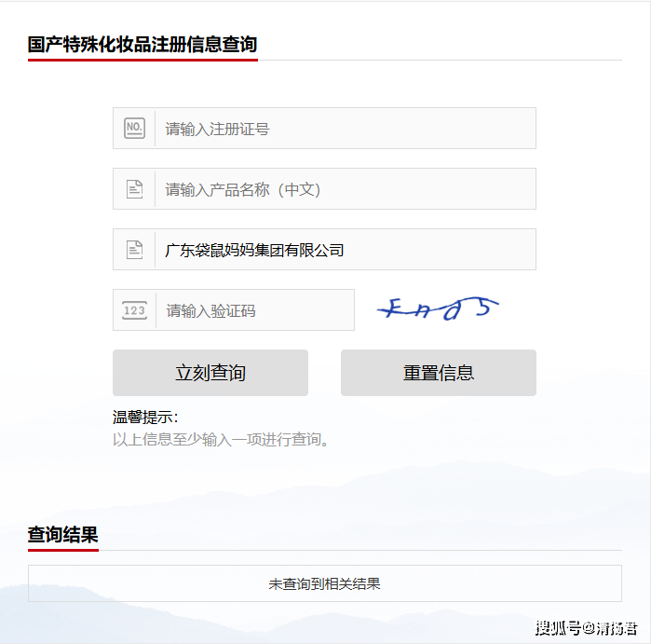This screenshot has height=644, width=651.
Task: Click the NO. icon beside registration number field
Action: [134, 129]
